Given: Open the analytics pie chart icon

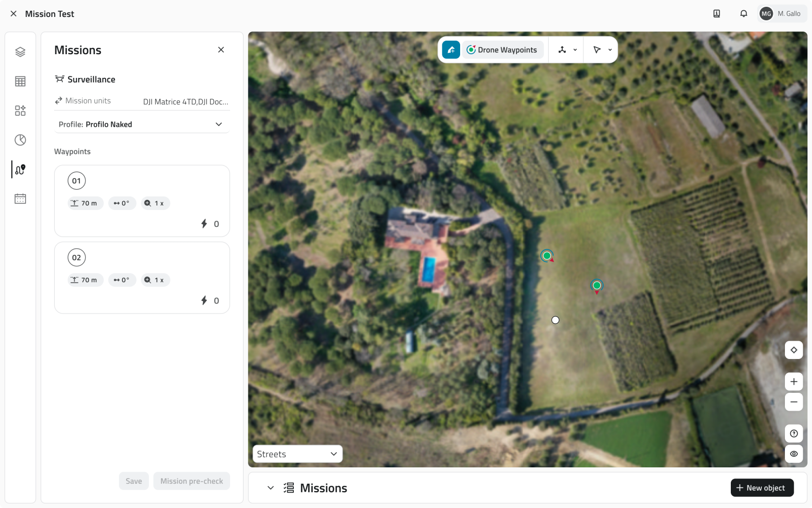Looking at the screenshot, I should coord(20,140).
